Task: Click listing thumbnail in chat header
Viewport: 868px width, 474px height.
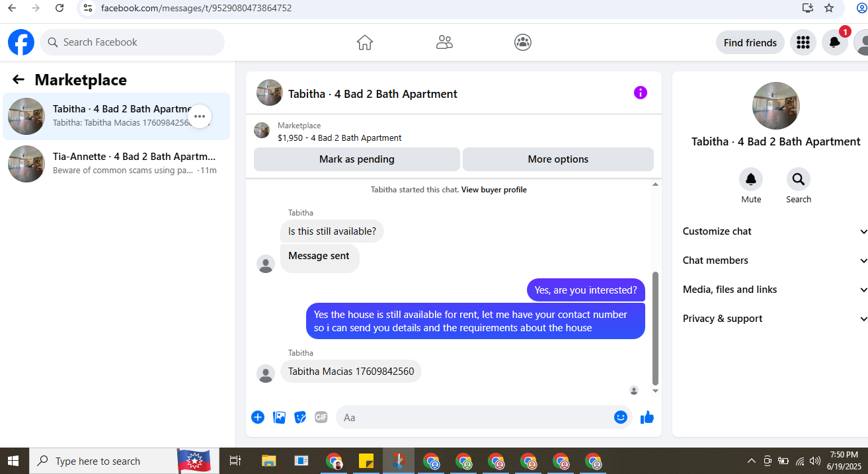Action: pos(270,93)
